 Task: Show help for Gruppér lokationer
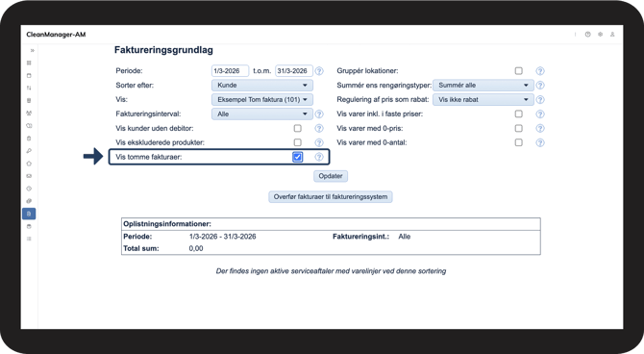click(x=540, y=71)
